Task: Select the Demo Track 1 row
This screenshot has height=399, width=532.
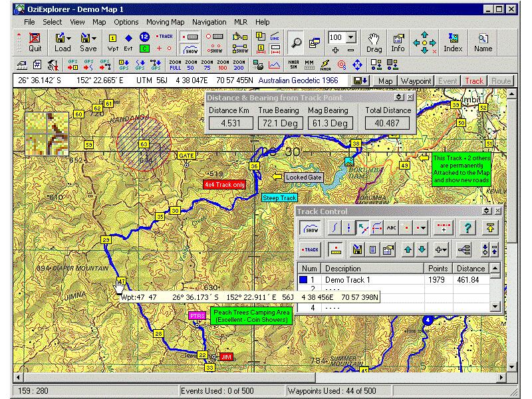Action: 372,281
